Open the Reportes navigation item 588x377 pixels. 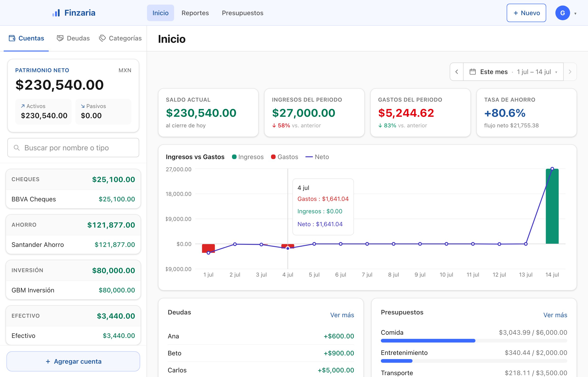(195, 13)
